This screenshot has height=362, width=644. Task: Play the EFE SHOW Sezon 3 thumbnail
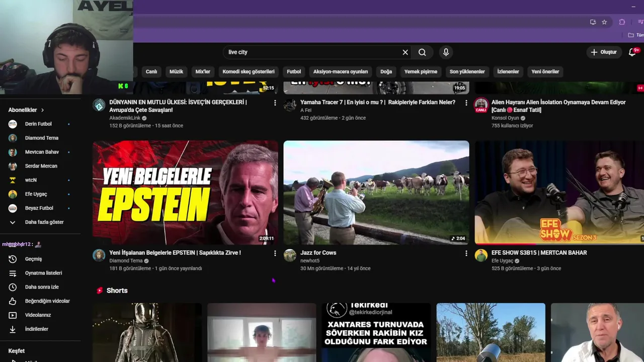559,193
